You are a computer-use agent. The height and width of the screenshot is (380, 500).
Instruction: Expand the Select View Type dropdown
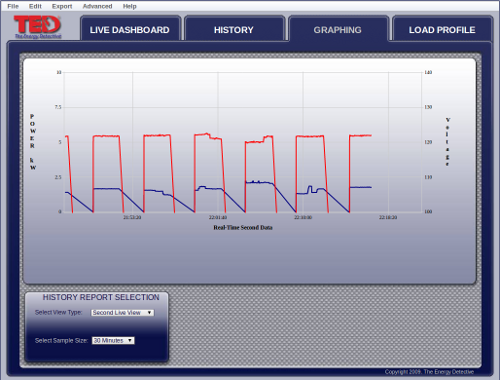click(122, 313)
